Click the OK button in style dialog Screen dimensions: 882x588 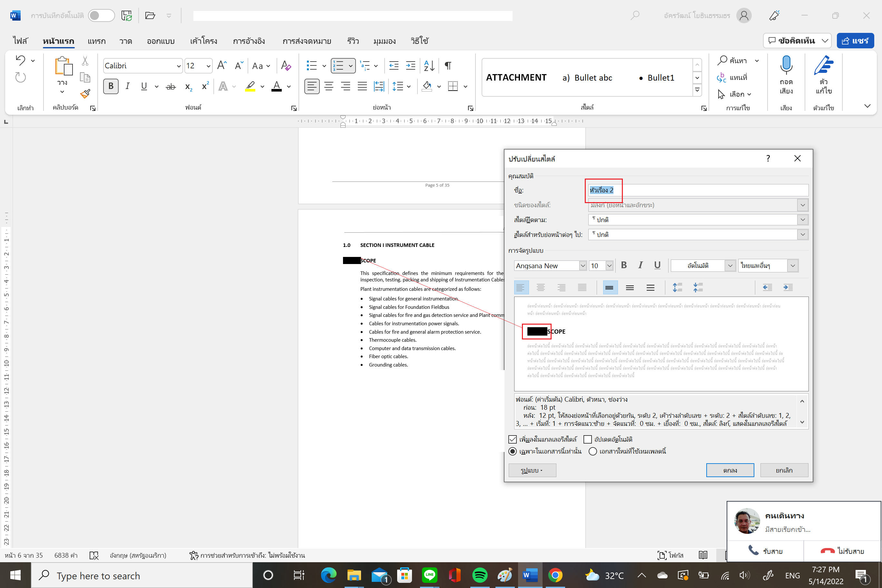pos(730,470)
